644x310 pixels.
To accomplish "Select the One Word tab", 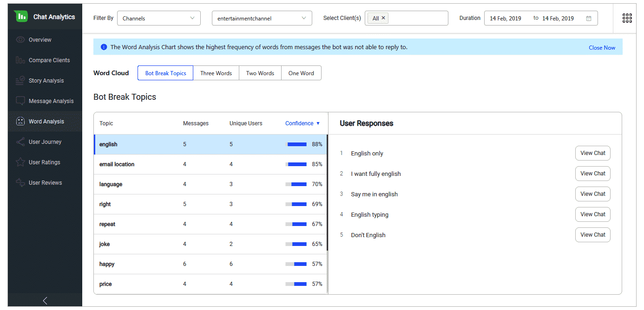I will (301, 73).
